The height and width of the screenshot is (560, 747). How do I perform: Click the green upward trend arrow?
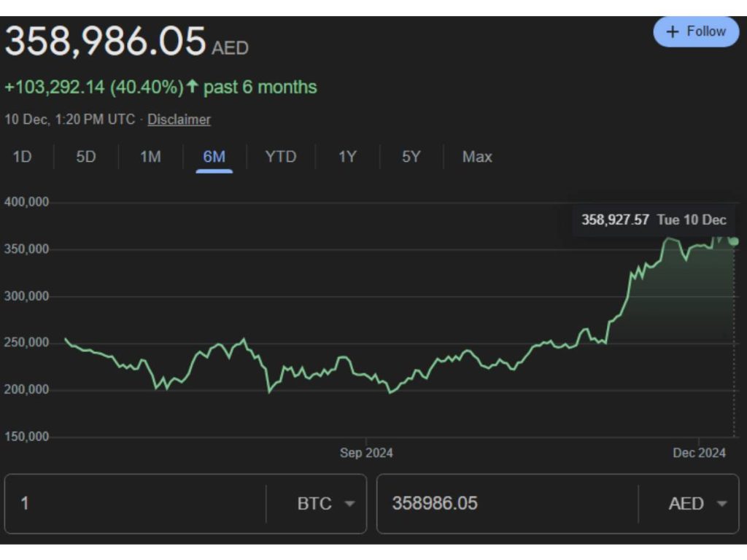coord(193,87)
